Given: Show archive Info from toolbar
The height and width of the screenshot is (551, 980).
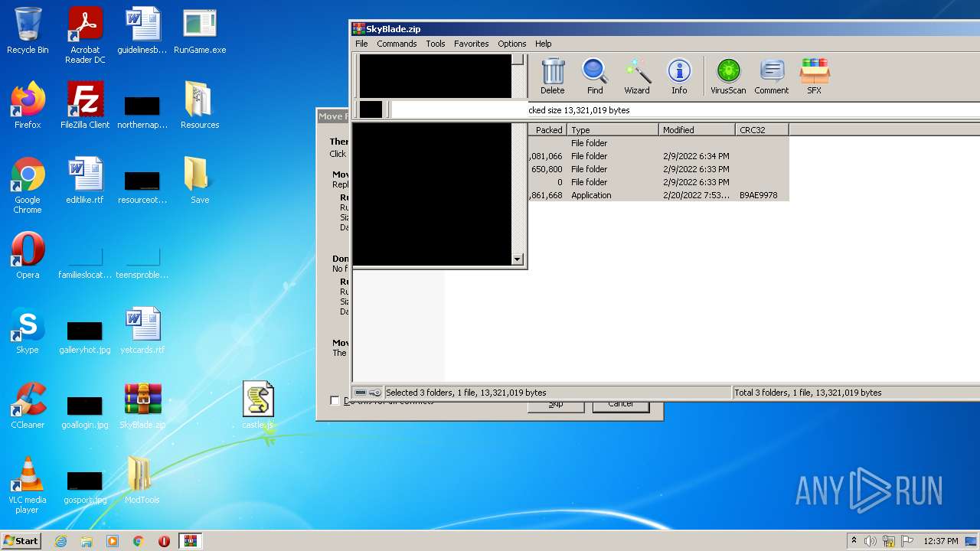Looking at the screenshot, I should pos(679,77).
